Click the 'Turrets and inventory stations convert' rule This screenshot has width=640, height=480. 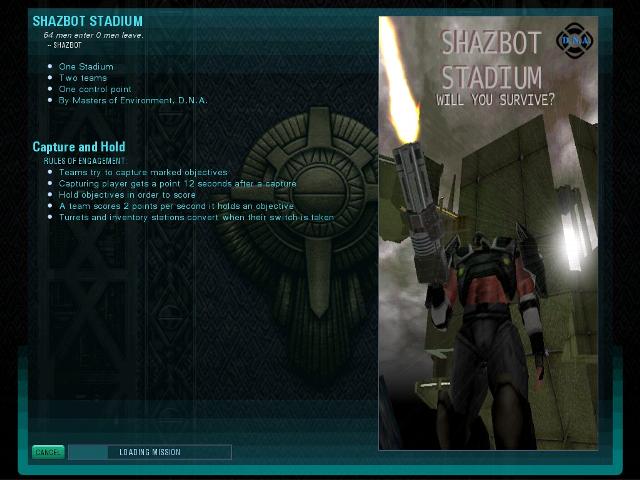tap(196, 218)
